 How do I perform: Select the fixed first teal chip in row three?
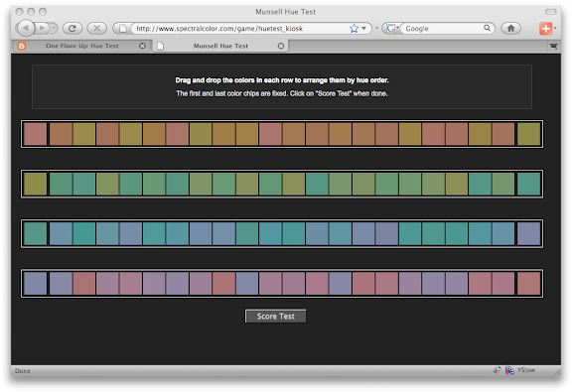click(36, 234)
